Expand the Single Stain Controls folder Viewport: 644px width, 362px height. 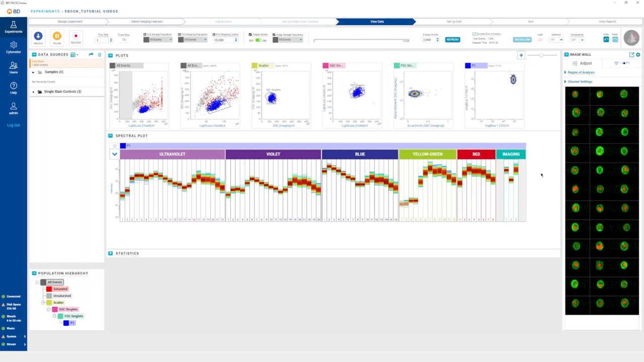tap(34, 92)
